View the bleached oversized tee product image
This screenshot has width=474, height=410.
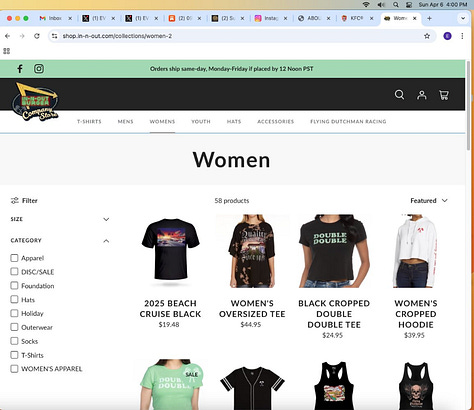[252, 251]
